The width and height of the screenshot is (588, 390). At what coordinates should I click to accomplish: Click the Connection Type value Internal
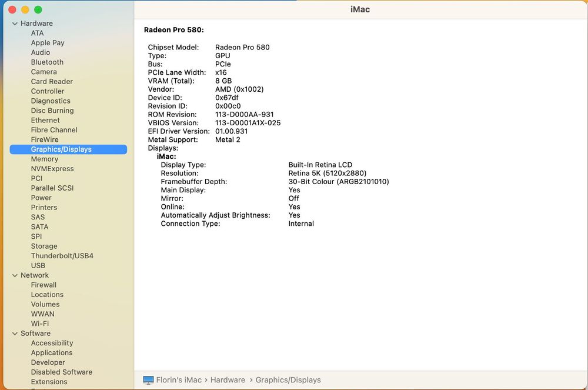click(301, 224)
